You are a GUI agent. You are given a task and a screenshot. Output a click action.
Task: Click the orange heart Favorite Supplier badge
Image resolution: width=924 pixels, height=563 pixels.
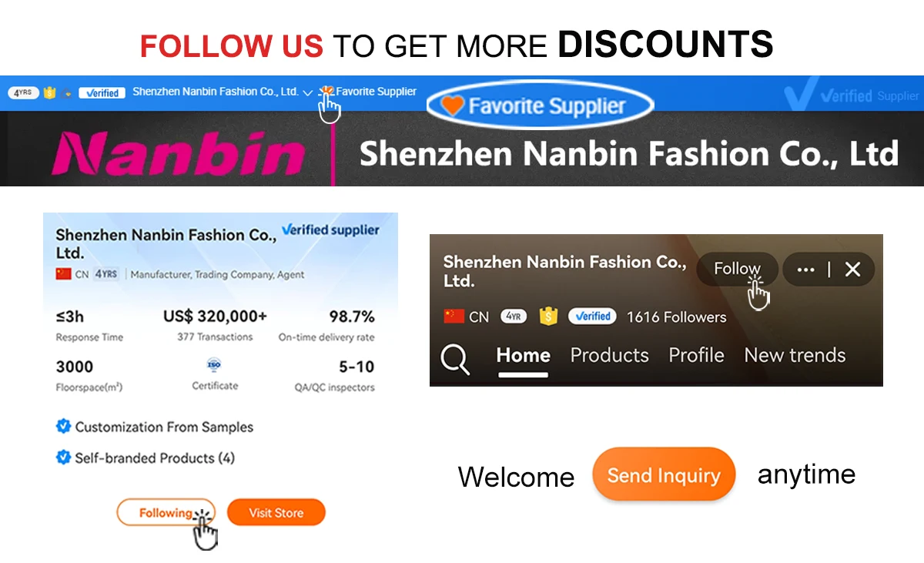539,106
